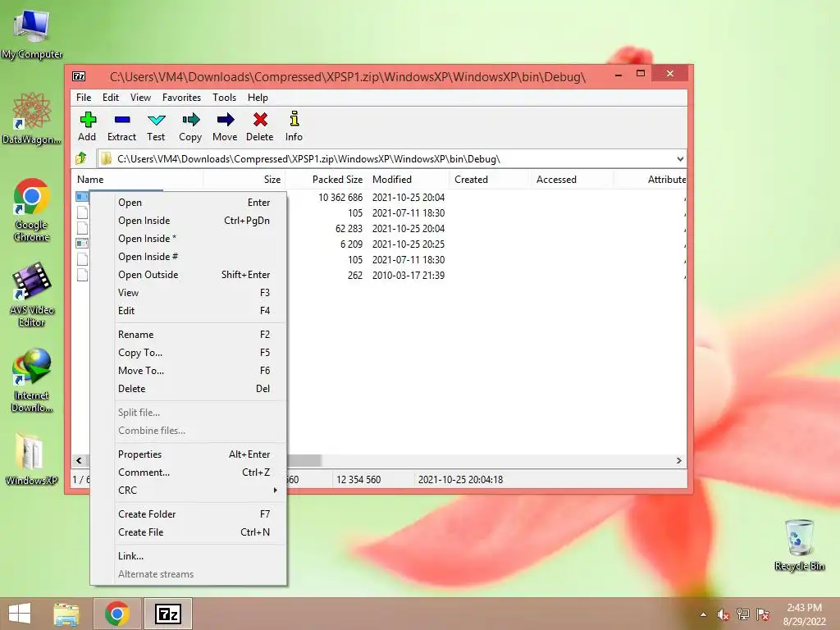Click 7-Zip taskbar button
Viewport: 840px width, 630px height.
(167, 614)
